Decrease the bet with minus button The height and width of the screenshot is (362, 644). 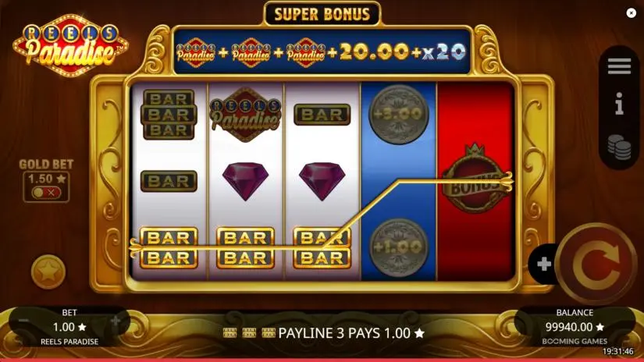pyautogui.click(x=24, y=321)
